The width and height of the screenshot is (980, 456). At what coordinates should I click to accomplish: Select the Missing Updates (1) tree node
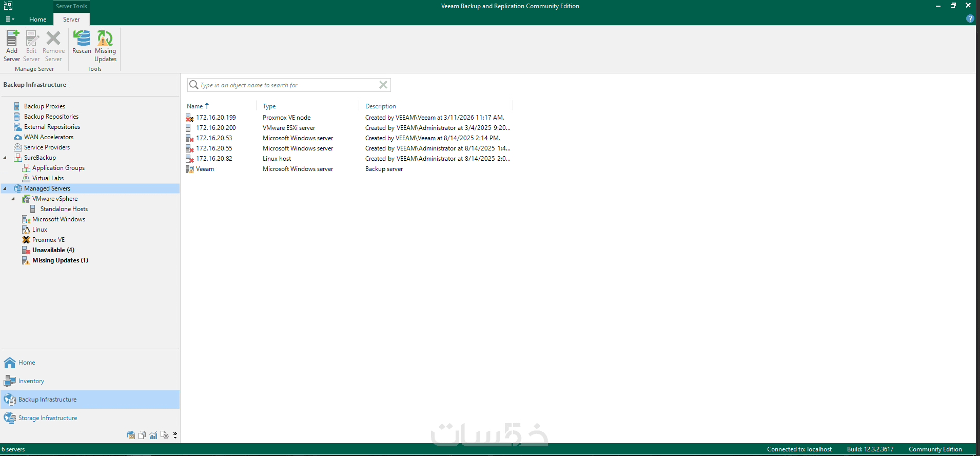[60, 260]
